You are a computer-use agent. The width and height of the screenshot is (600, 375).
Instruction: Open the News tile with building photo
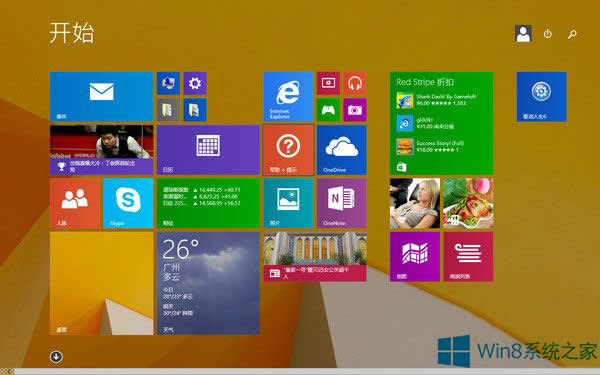[315, 257]
